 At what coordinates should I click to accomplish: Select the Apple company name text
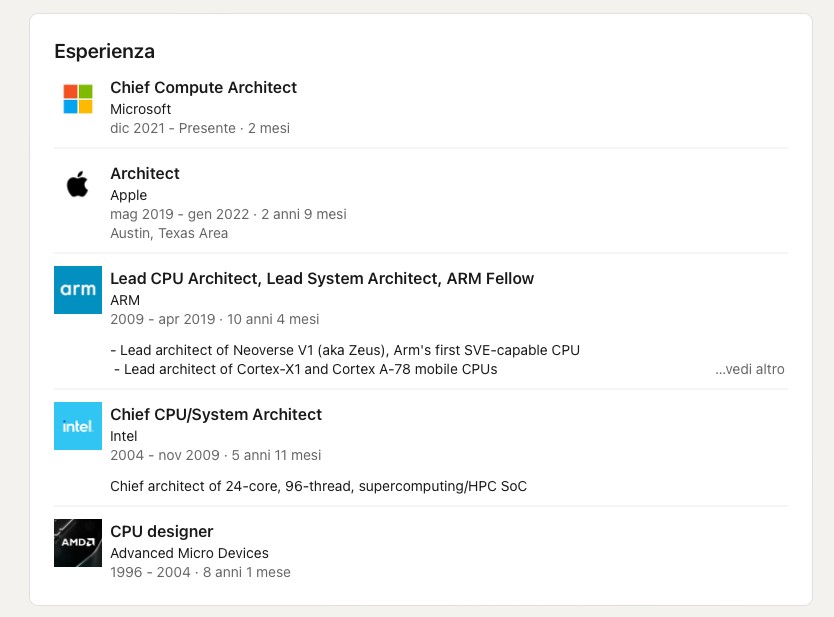128,195
